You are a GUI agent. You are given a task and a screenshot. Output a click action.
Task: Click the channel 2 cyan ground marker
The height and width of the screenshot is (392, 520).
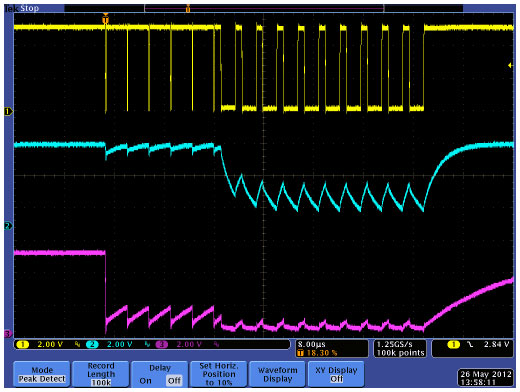8,226
